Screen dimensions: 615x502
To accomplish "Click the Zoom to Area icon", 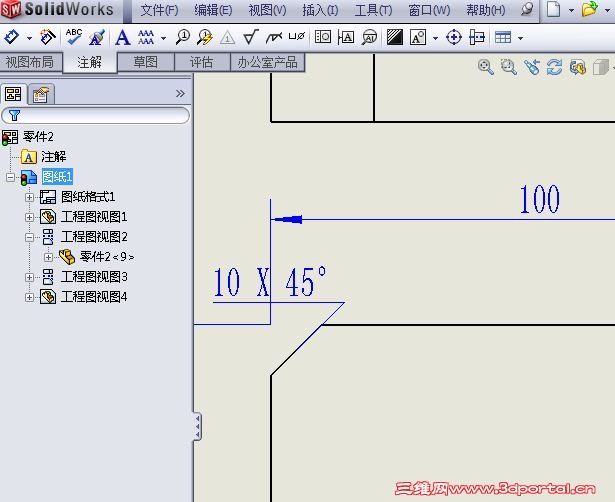I will (509, 67).
